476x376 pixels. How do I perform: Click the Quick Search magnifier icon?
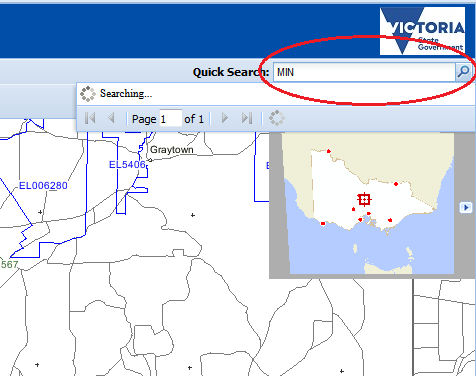[463, 72]
